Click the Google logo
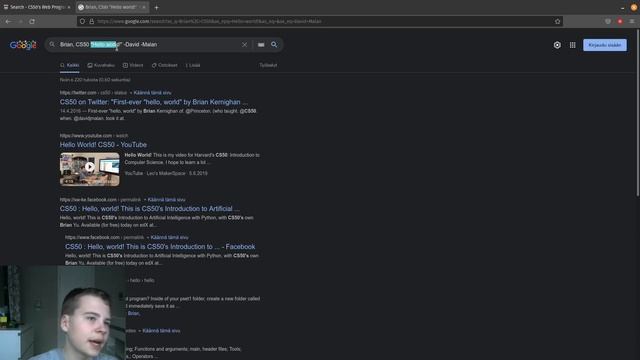Image resolution: width=640 pixels, height=360 pixels. (23, 45)
